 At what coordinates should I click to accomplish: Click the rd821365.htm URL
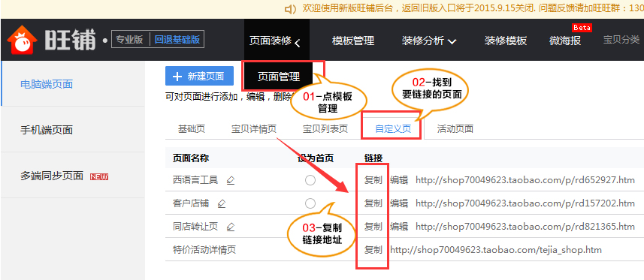tap(525, 227)
